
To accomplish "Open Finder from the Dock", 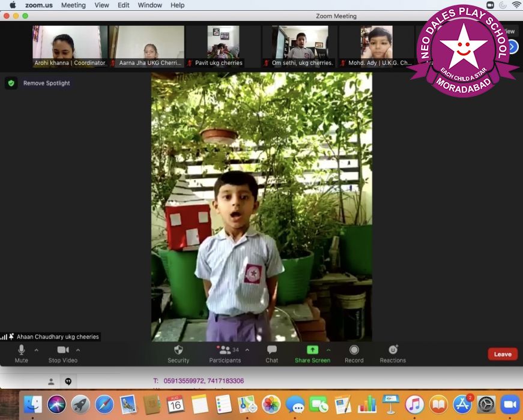I will 32,404.
